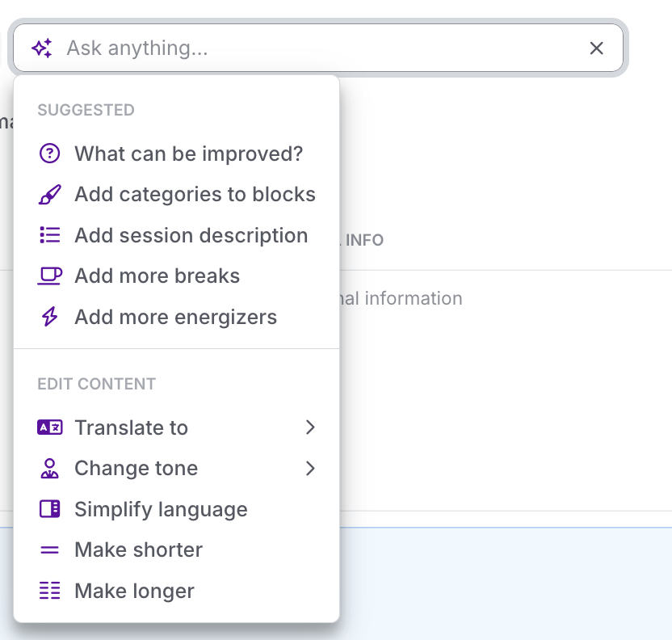
Task: Click the paintbrush icon for categories
Action: pyautogui.click(x=50, y=195)
